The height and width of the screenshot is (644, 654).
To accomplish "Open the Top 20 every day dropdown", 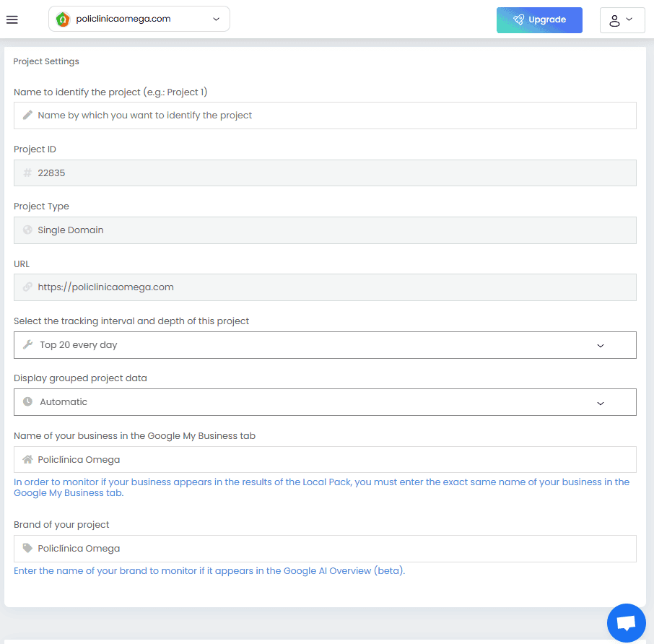I will [325, 345].
